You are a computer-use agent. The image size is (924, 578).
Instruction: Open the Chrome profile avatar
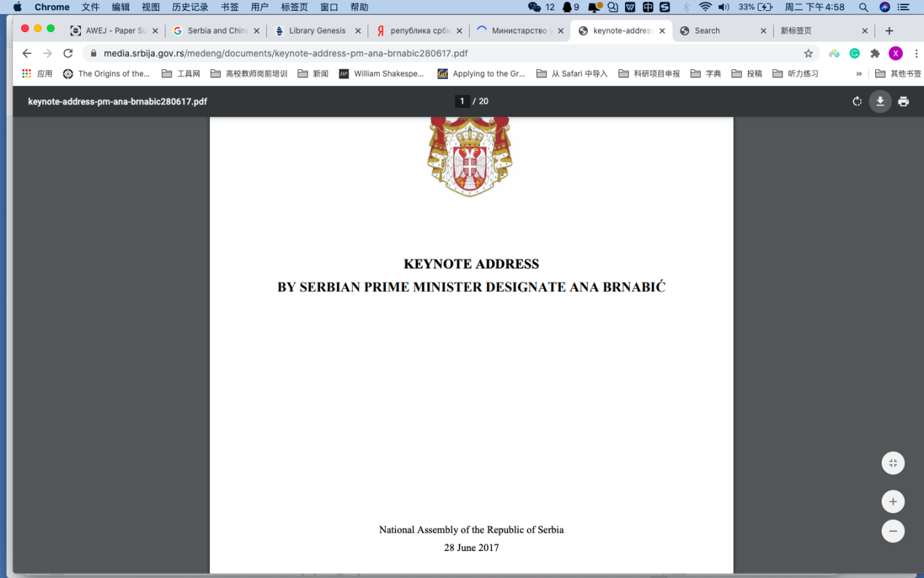coord(896,53)
